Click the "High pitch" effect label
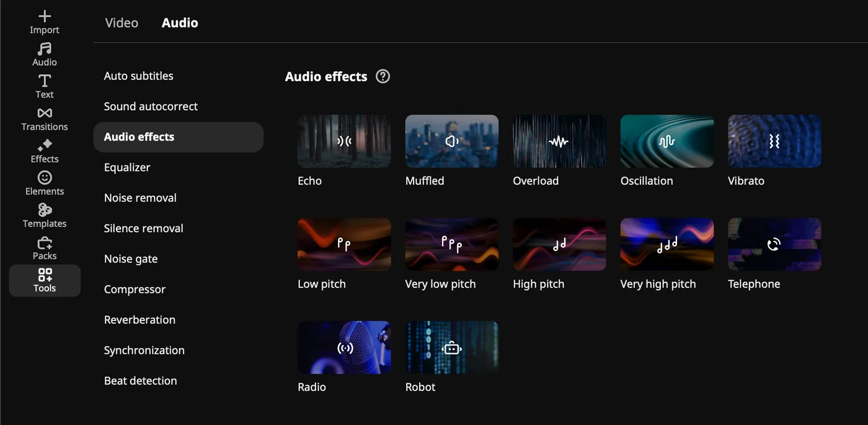The height and width of the screenshot is (425, 868). coord(539,284)
